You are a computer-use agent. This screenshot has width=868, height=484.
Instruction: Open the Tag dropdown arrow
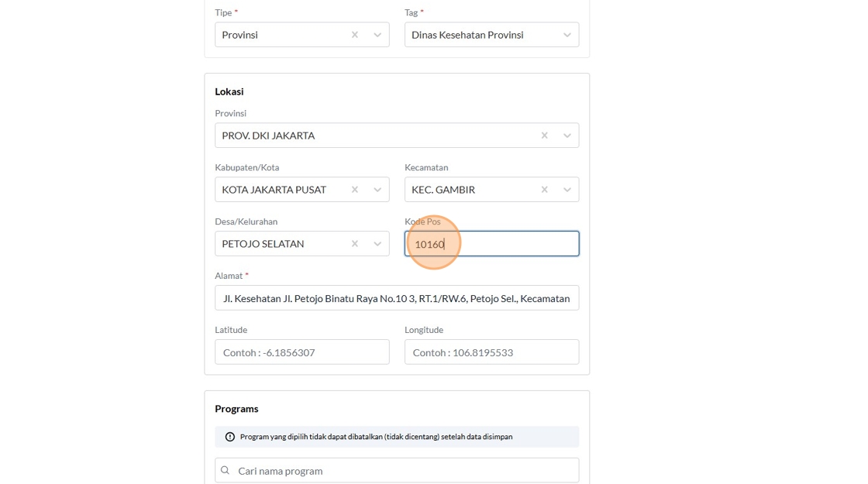pyautogui.click(x=567, y=35)
